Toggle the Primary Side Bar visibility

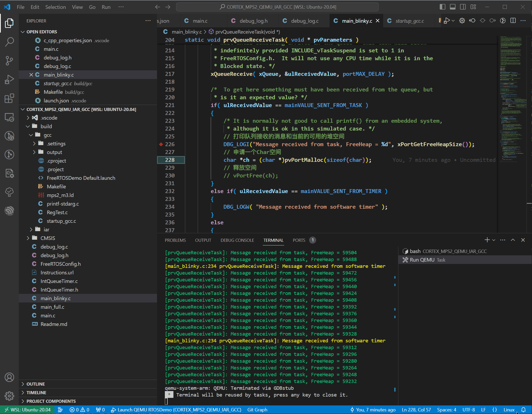coord(442,7)
